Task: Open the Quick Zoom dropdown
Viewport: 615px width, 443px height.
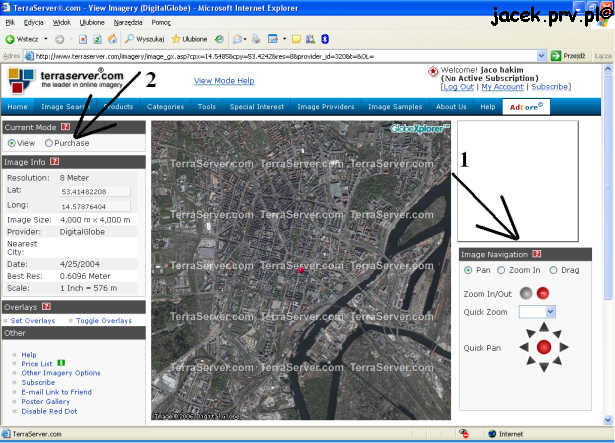Action: click(x=537, y=312)
